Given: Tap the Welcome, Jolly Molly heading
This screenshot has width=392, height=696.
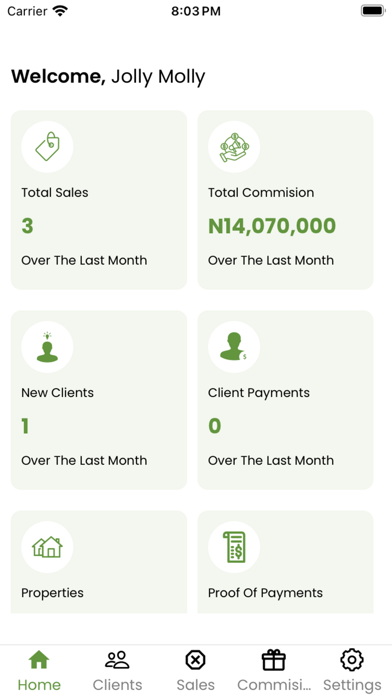Looking at the screenshot, I should coord(108,77).
